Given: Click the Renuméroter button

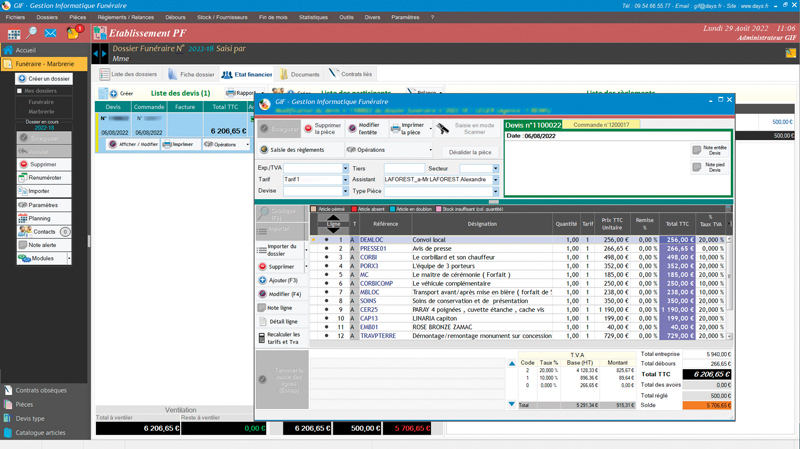Looking at the screenshot, I should click(x=44, y=178).
